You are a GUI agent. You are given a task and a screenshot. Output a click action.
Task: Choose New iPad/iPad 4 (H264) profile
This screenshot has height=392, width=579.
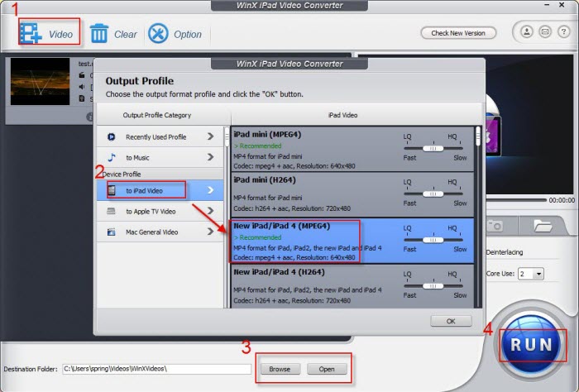pos(352,286)
